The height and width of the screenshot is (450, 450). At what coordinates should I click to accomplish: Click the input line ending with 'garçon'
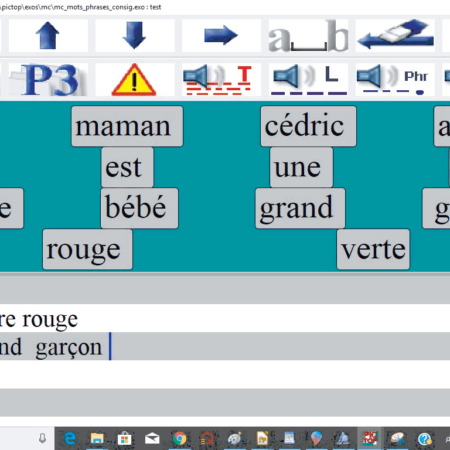point(225,346)
